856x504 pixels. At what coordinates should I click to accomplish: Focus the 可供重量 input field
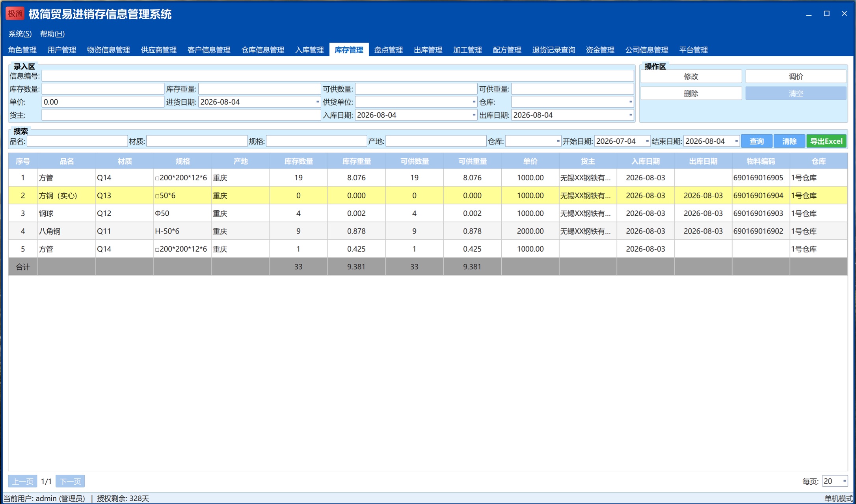[x=573, y=89]
